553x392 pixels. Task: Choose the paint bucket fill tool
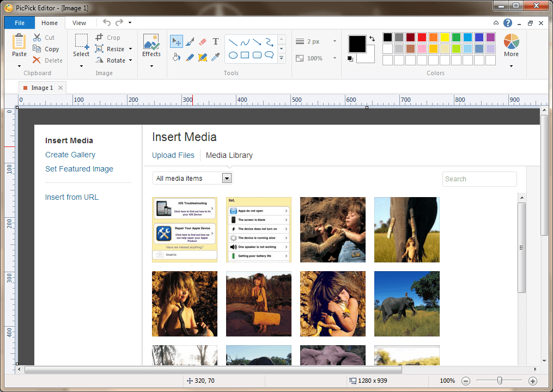[x=177, y=57]
